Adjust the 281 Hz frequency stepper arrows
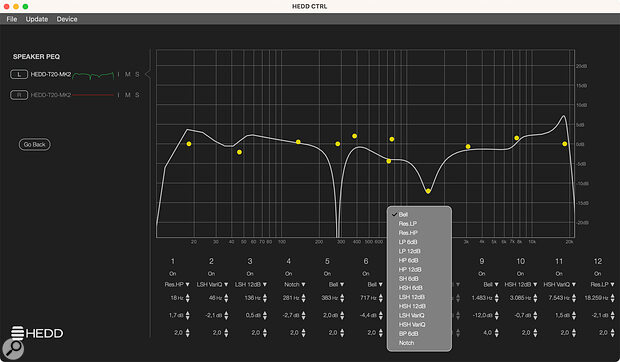620x362 pixels. click(x=303, y=298)
